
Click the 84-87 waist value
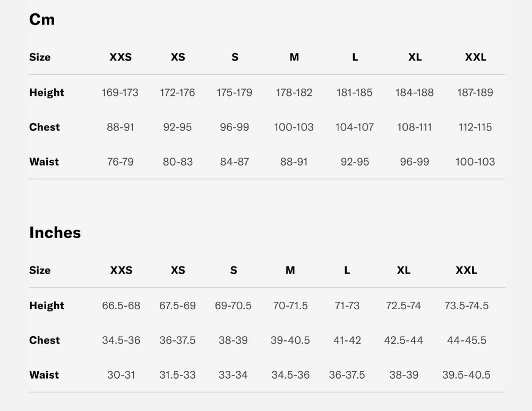235,162
